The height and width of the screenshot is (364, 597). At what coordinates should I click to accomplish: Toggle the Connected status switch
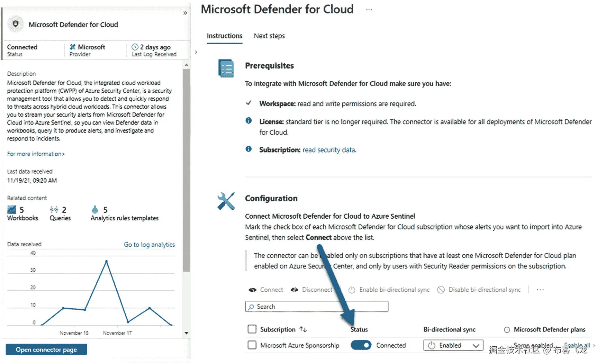[x=361, y=345]
